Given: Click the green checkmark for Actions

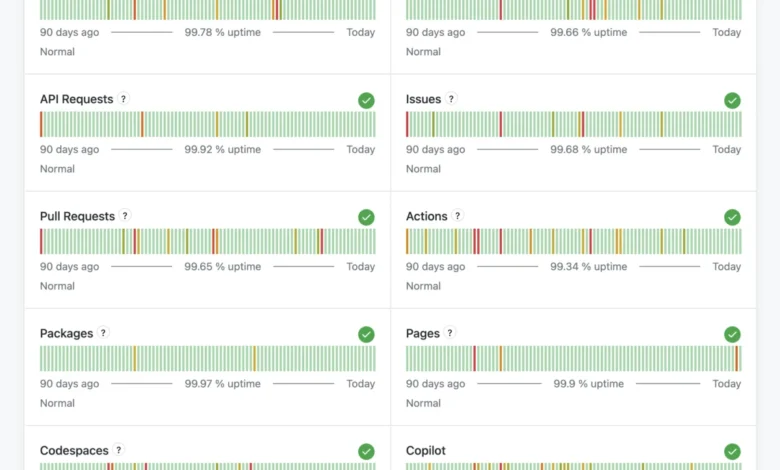Looking at the screenshot, I should [x=732, y=217].
